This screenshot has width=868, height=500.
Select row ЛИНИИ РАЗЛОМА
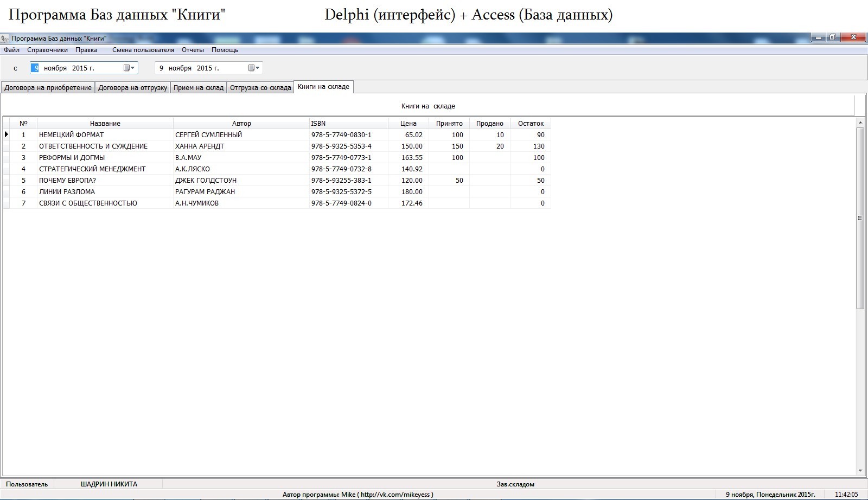[277, 191]
